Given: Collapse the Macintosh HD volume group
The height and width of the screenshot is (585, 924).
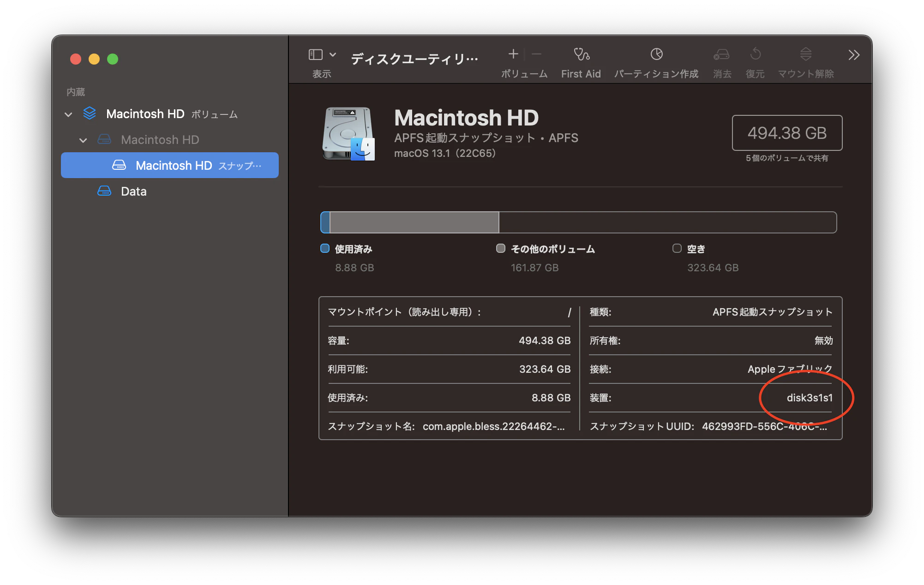Looking at the screenshot, I should coord(68,114).
